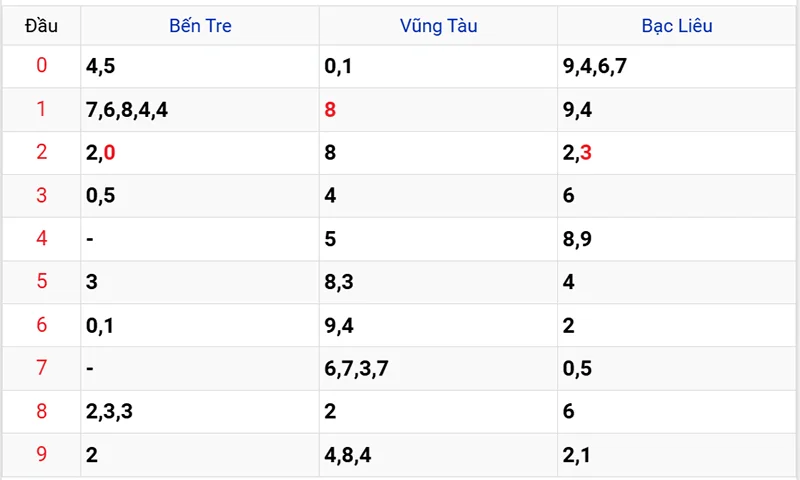The image size is (800, 480).
Task: Click the Bến Tre cell showing 2,3,3
Action: (x=109, y=411)
